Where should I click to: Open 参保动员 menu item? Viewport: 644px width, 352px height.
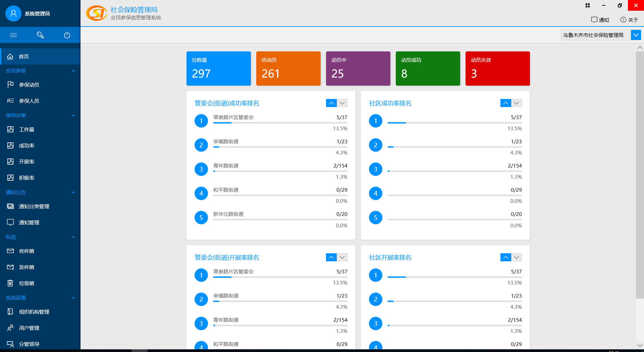29,85
